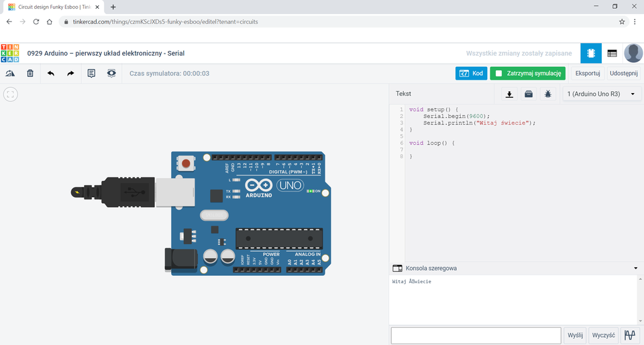The image size is (644, 345).
Task: Zoom to fit the circuit view
Action: pyautogui.click(x=11, y=94)
